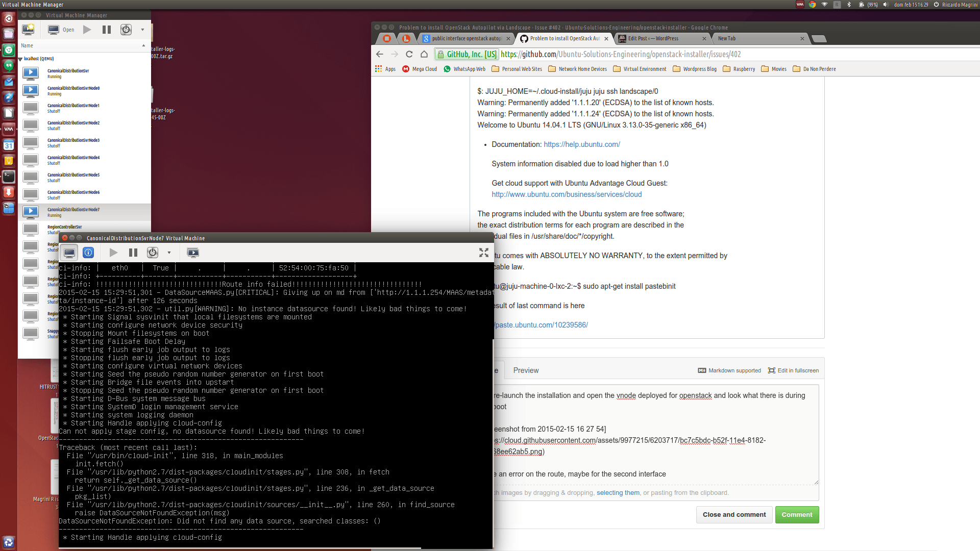Click the Shut down power icon in Virtual Machine Manager
980x551 pixels.
[126, 30]
